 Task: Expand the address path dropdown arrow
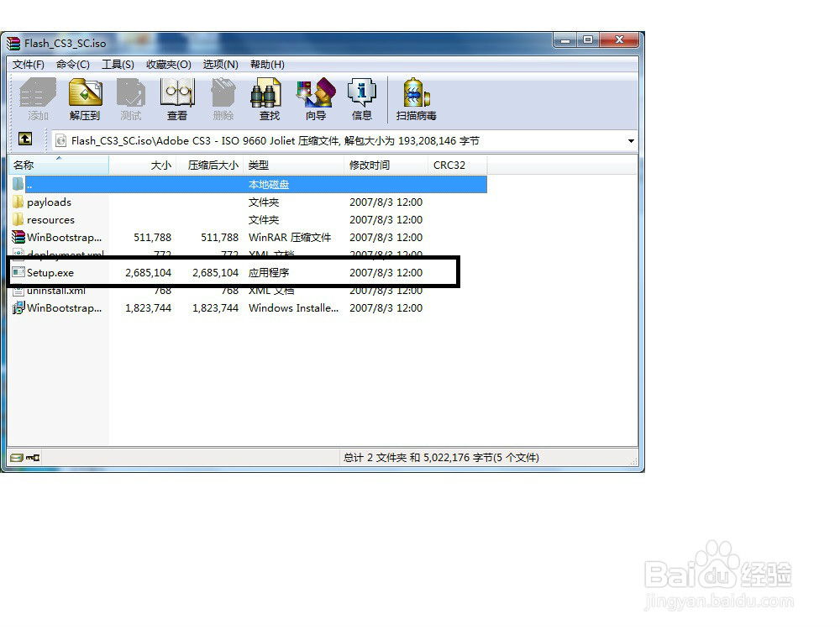(x=631, y=141)
